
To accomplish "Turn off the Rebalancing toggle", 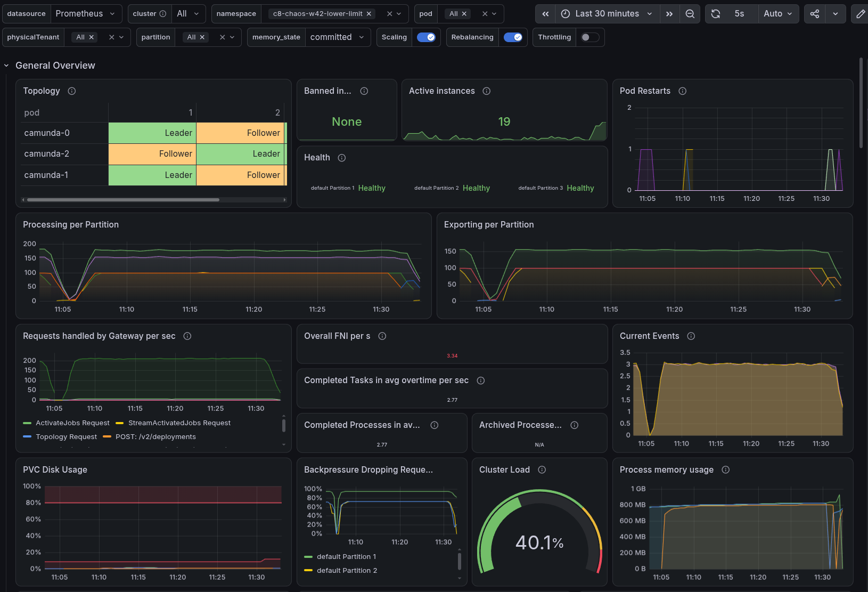I will click(x=513, y=37).
